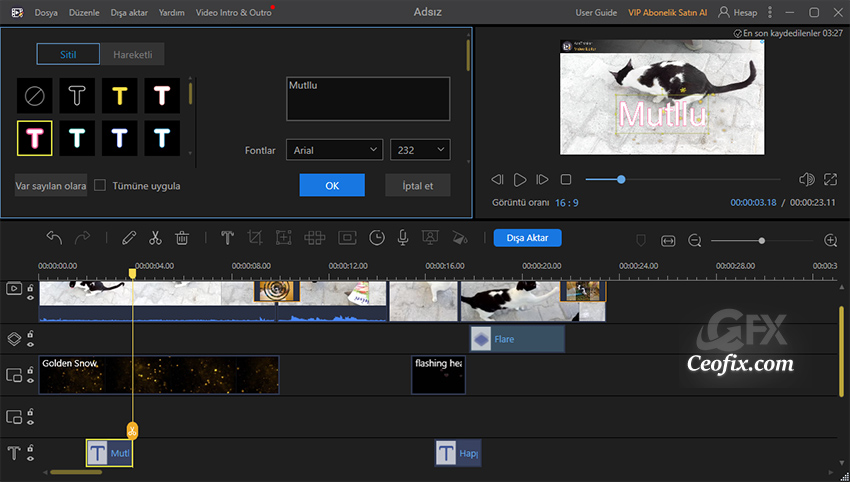Enable the Tümüne uygula checkbox
The width and height of the screenshot is (850, 482).
100,185
